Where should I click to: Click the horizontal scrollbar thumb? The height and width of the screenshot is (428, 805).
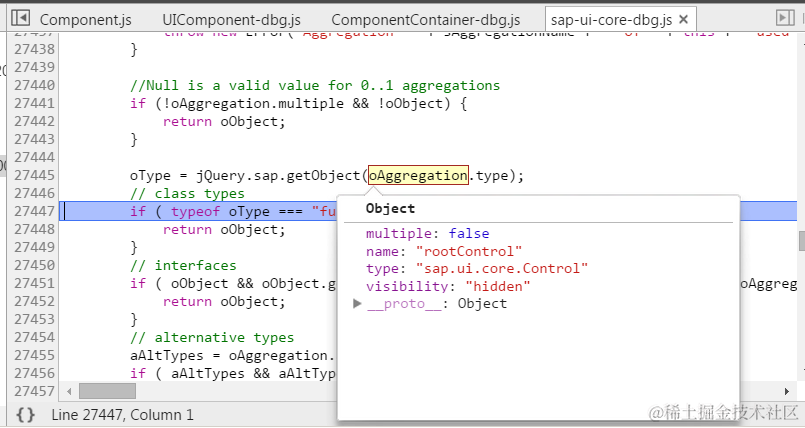[x=107, y=392]
